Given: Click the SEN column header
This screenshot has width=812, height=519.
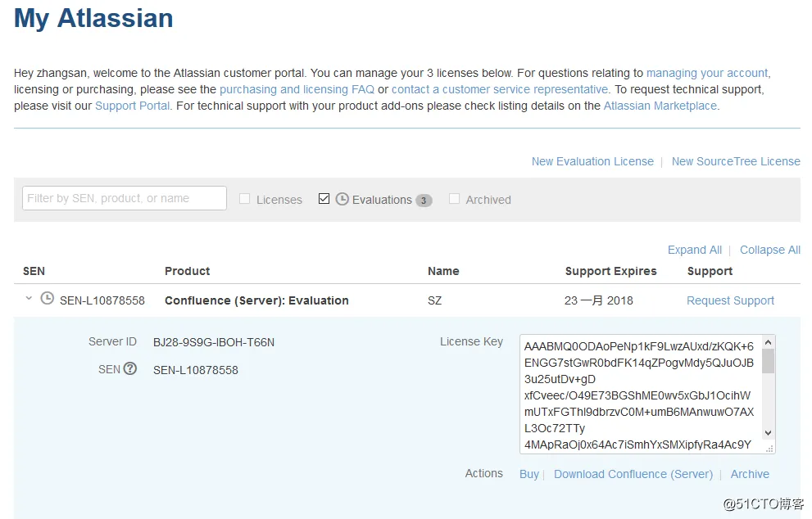Looking at the screenshot, I should coord(34,271).
